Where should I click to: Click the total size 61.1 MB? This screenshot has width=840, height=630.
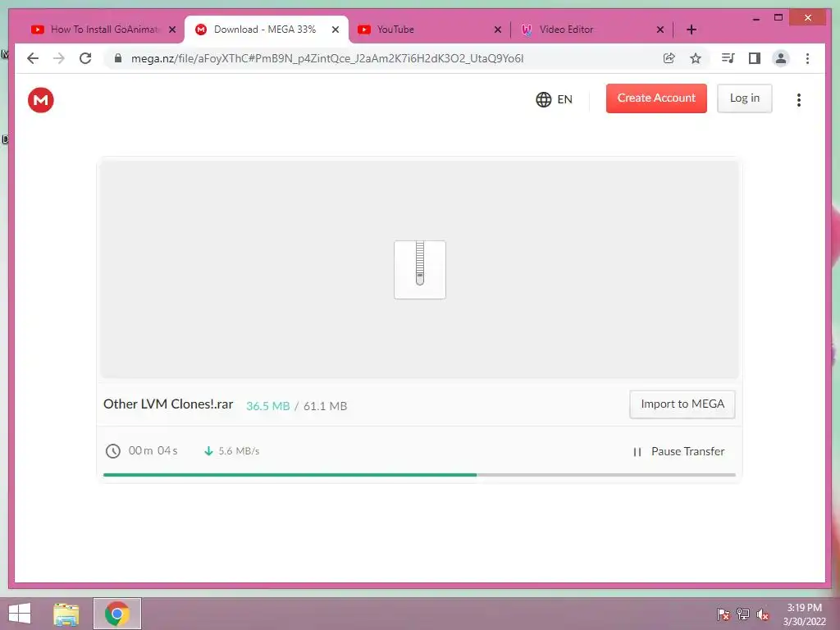pyautogui.click(x=325, y=406)
